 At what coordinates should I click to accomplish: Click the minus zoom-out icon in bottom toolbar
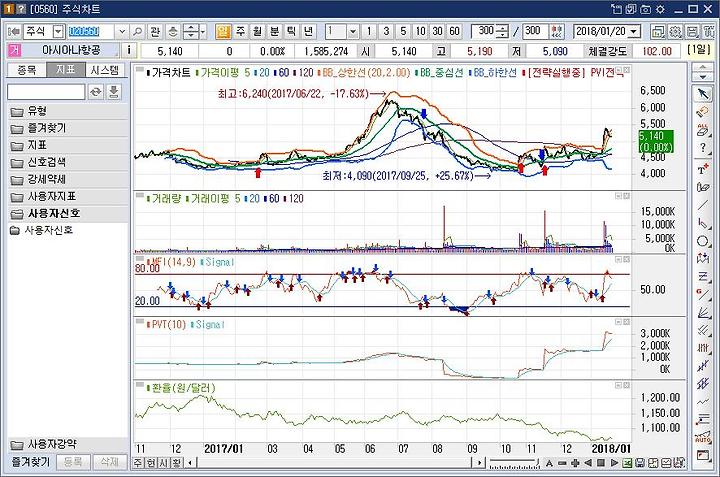(562, 463)
